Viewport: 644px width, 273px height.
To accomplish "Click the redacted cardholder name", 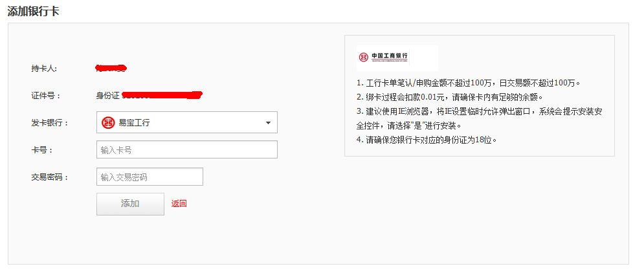I will point(111,68).
